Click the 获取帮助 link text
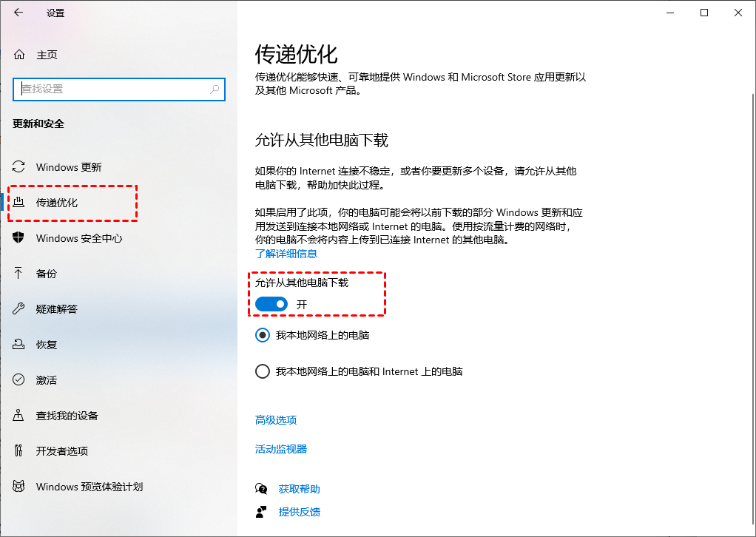Image resolution: width=756 pixels, height=537 pixels. (299, 489)
